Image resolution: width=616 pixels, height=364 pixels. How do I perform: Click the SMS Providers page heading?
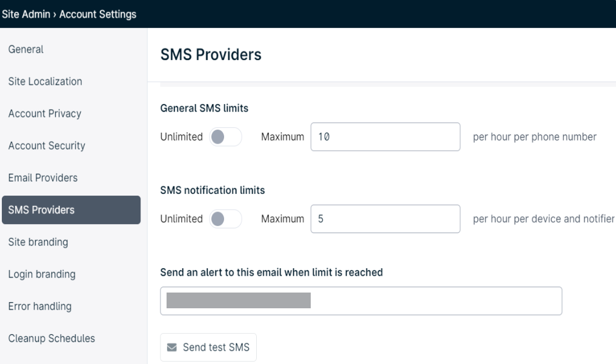click(x=211, y=55)
